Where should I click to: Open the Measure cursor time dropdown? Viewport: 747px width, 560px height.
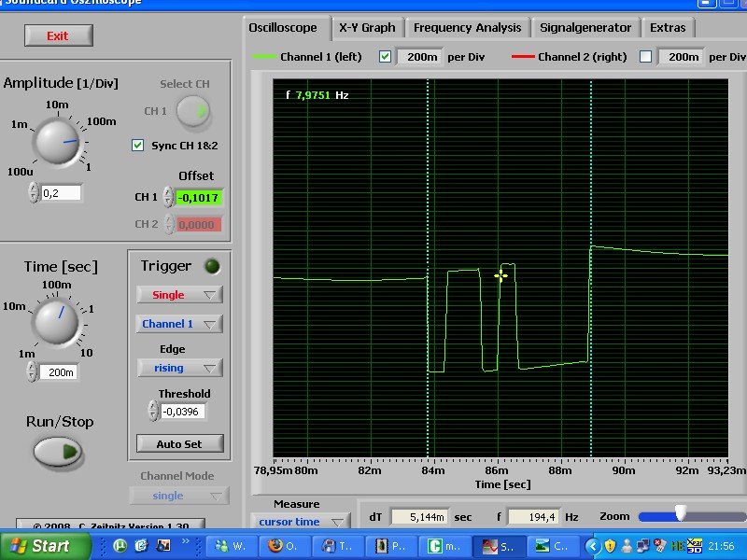pos(300,522)
